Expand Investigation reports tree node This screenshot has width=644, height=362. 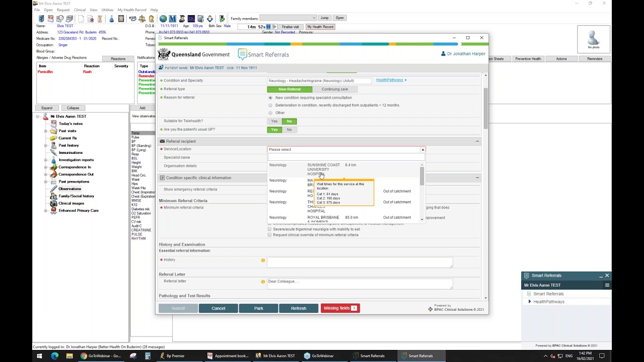(x=46, y=160)
